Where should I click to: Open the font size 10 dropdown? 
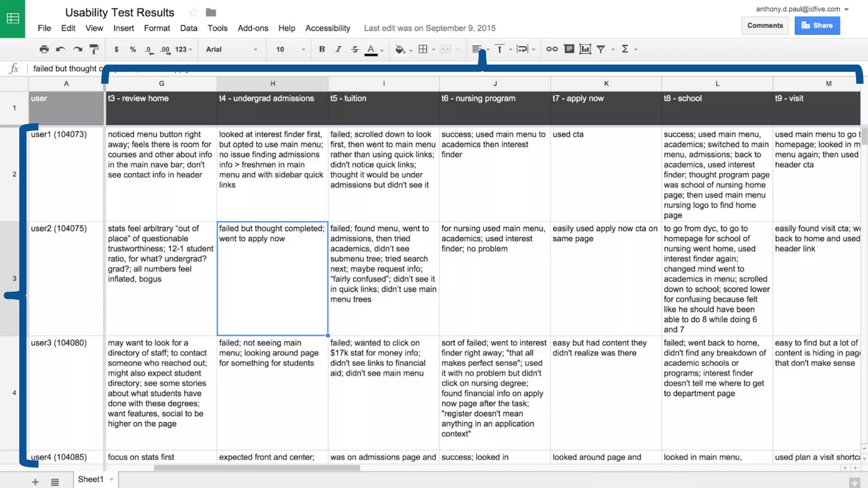click(290, 49)
